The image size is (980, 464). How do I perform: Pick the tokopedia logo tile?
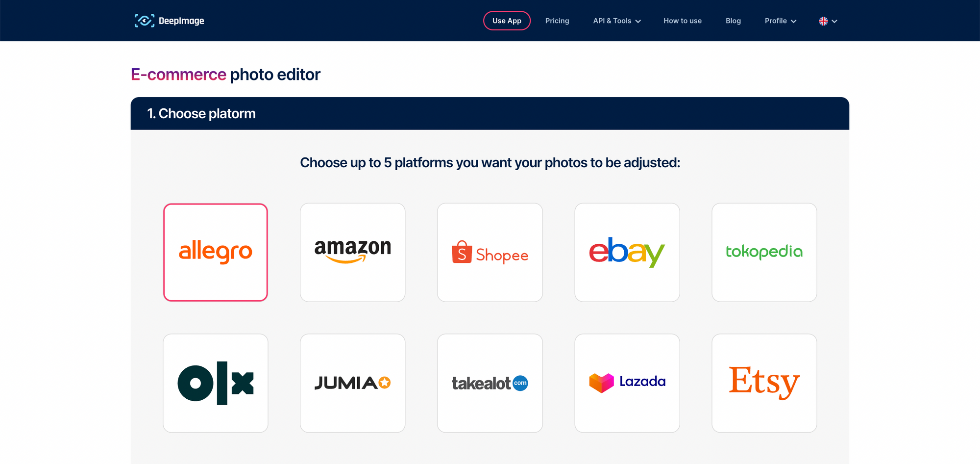(764, 252)
